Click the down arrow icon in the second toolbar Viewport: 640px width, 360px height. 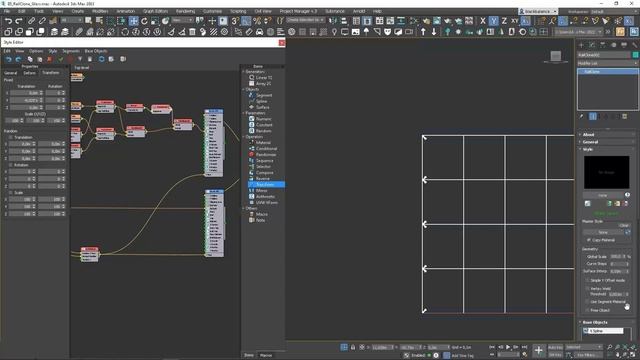(433, 31)
